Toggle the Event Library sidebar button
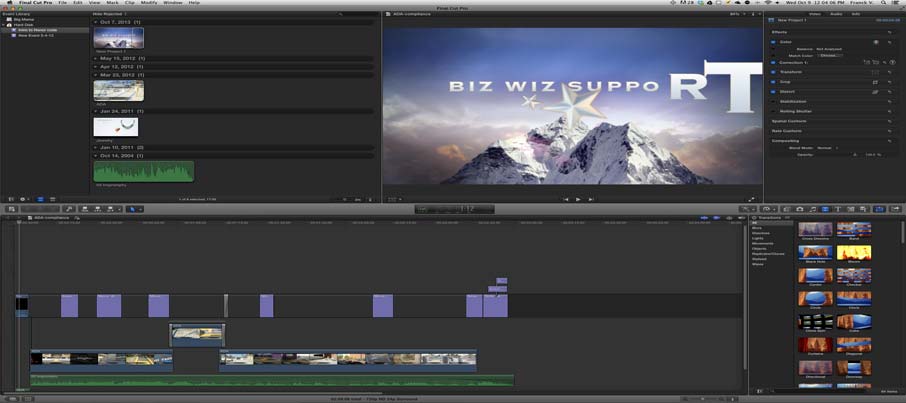The width and height of the screenshot is (906, 403). tap(11, 199)
